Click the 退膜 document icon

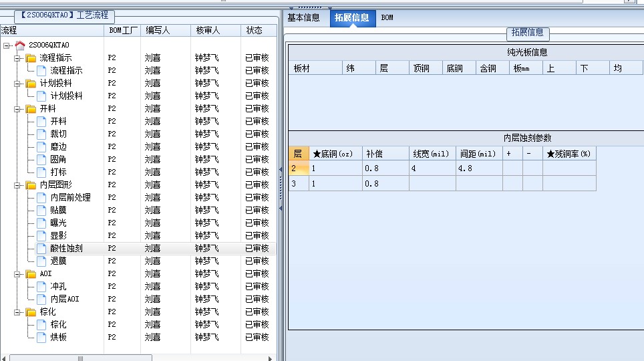(41, 261)
